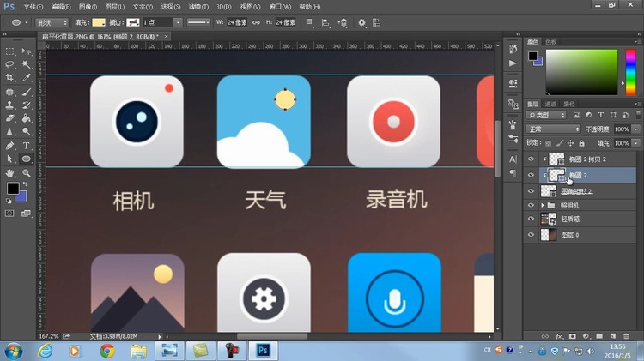Select the Eyedropper tool
This screenshot has height=361, width=644.
click(27, 77)
